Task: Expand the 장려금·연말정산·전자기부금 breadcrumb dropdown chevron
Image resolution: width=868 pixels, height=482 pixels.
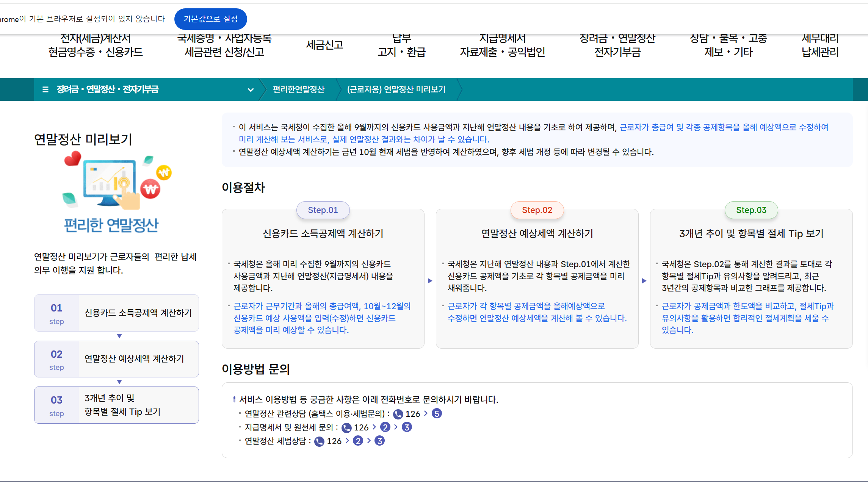Action: (x=250, y=90)
